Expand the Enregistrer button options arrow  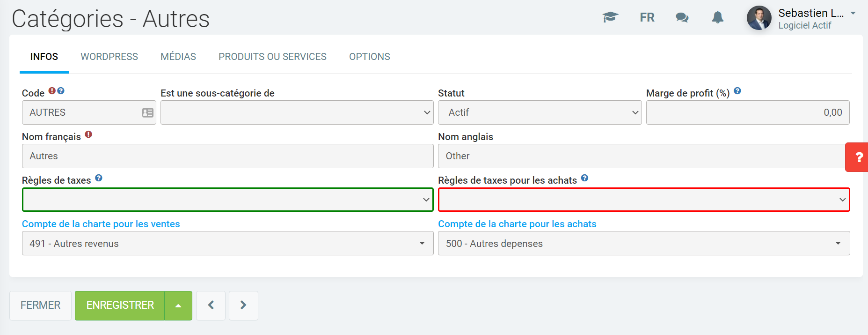pos(178,305)
